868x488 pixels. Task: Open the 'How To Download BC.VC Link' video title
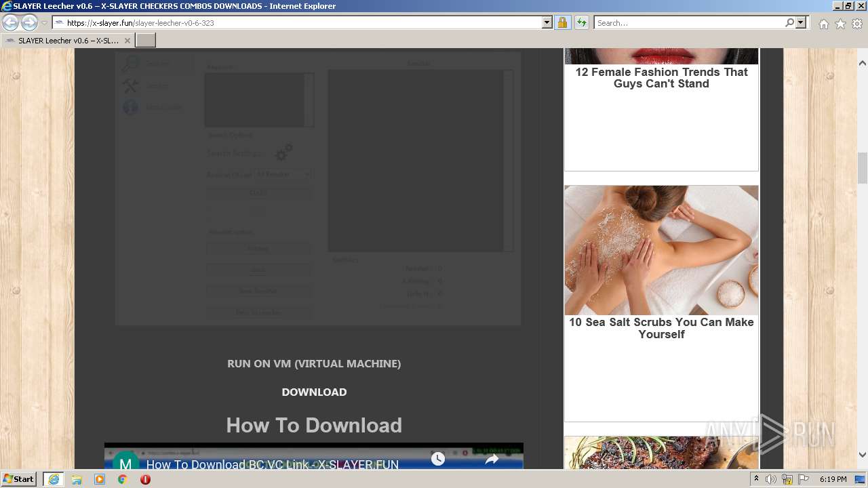[273, 464]
